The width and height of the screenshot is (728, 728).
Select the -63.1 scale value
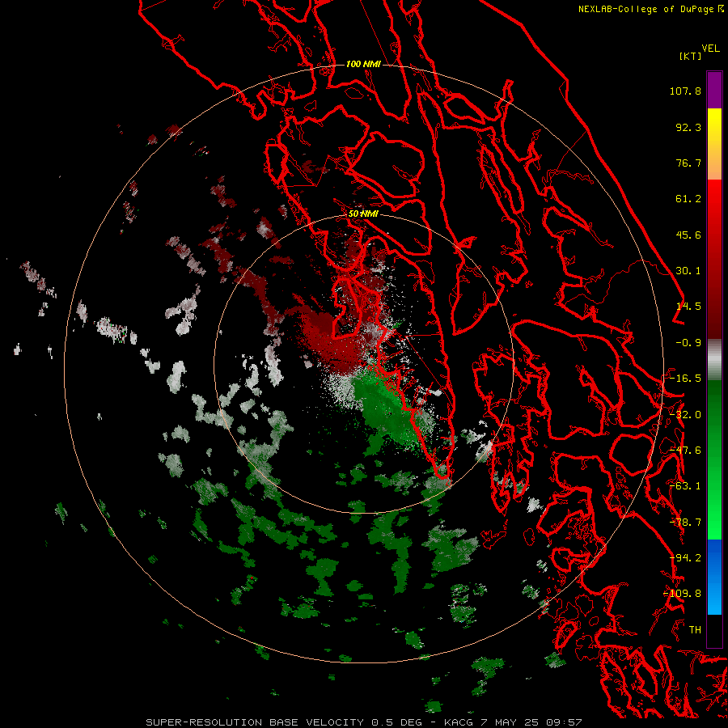[685, 486]
